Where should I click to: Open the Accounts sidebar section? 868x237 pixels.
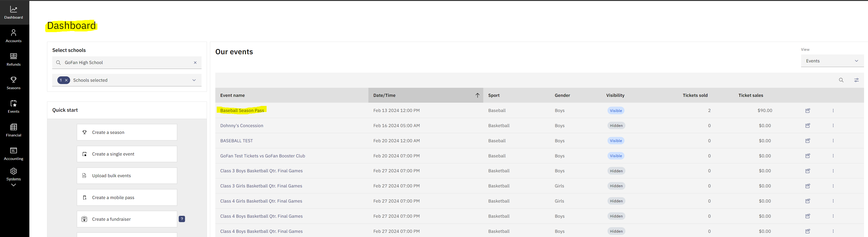(14, 36)
